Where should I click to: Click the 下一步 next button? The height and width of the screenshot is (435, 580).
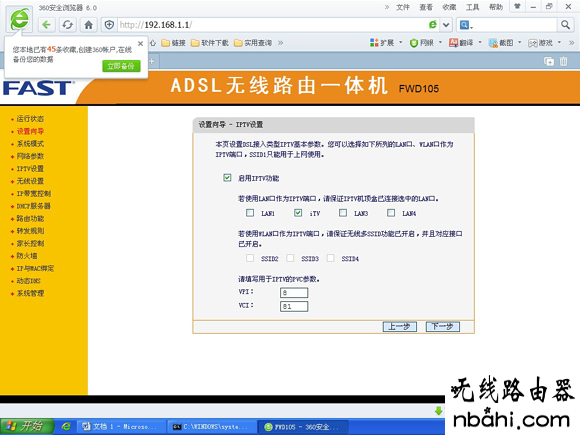(x=443, y=327)
